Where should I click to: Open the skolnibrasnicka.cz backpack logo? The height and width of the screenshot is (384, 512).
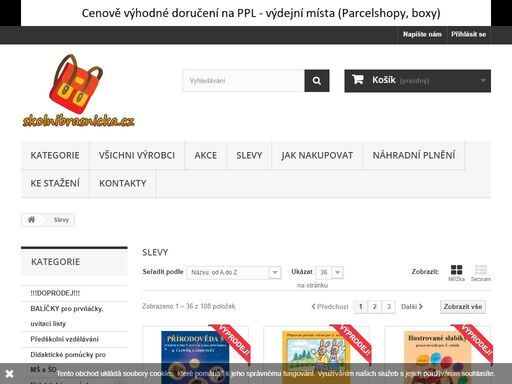78,91
